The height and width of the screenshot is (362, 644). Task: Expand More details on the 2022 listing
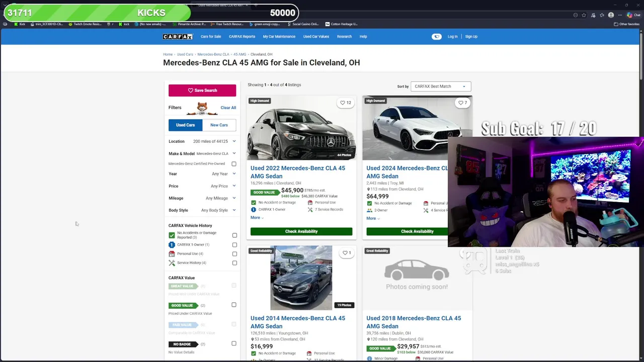click(257, 218)
